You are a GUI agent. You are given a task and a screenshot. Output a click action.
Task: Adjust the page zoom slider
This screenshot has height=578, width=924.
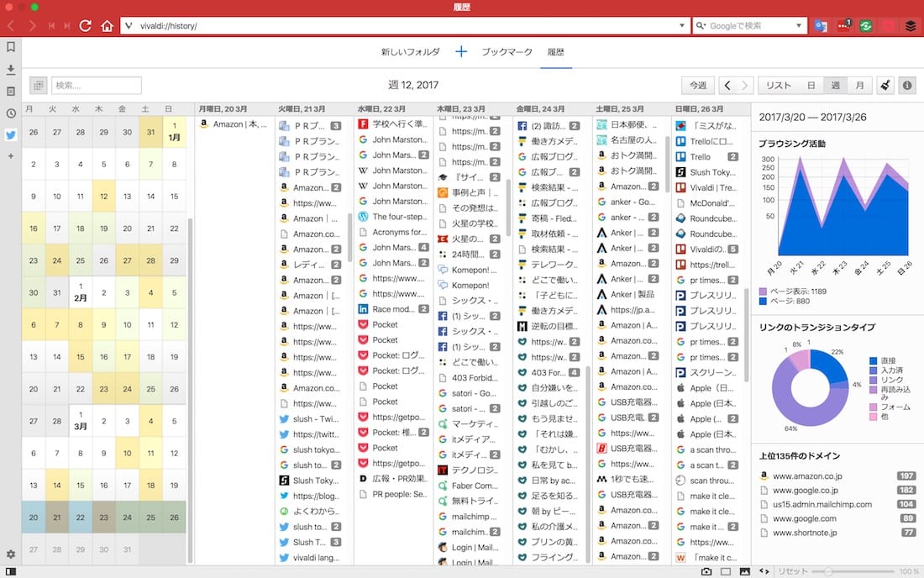point(853,571)
